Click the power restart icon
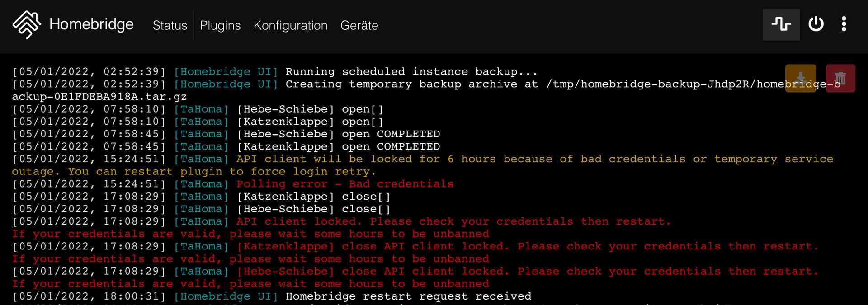Image resolution: width=868 pixels, height=305 pixels. point(816,24)
